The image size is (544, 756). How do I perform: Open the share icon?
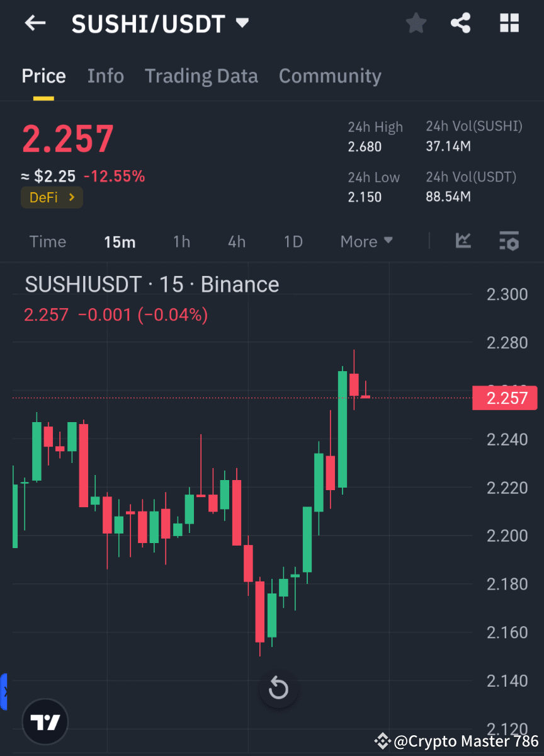[460, 23]
